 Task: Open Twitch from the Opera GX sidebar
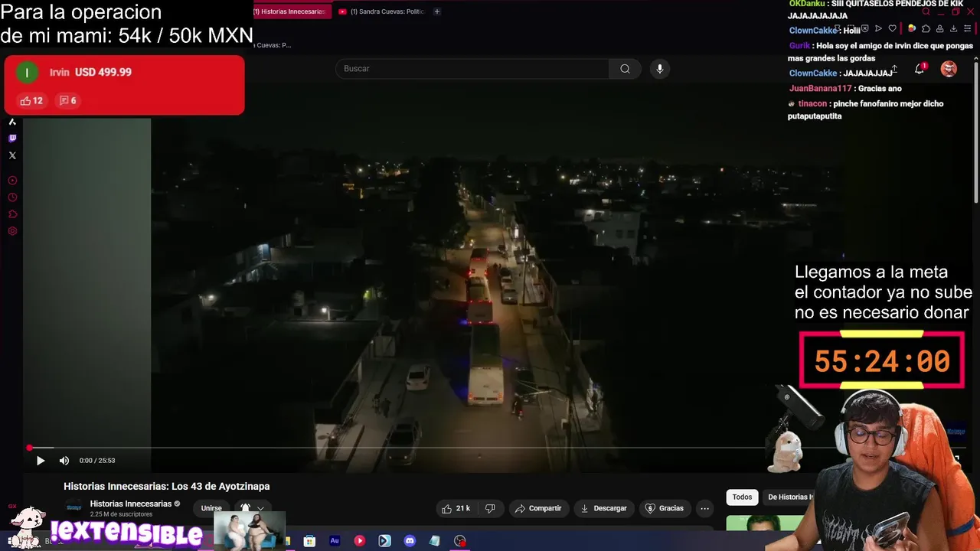click(12, 139)
